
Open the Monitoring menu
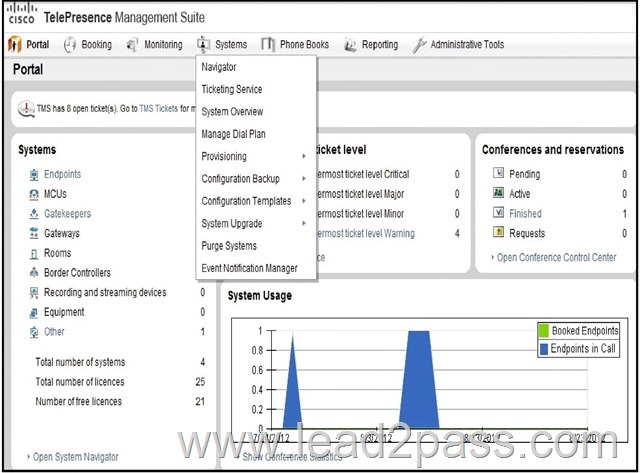point(163,44)
